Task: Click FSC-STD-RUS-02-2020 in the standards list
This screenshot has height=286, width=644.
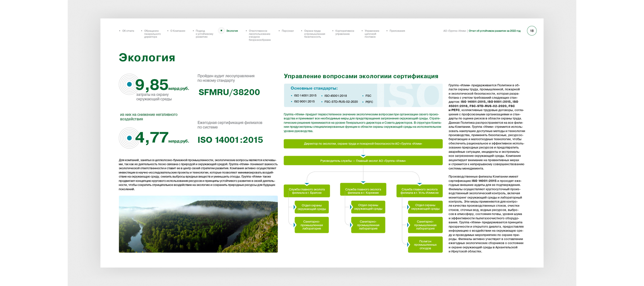Action: click(341, 102)
